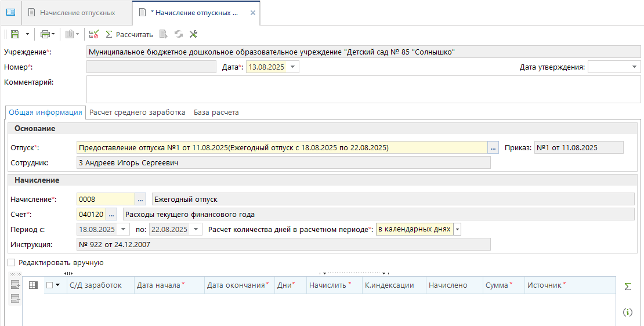Expand the calculation days type dropdown
644x326 pixels.
pos(457,229)
